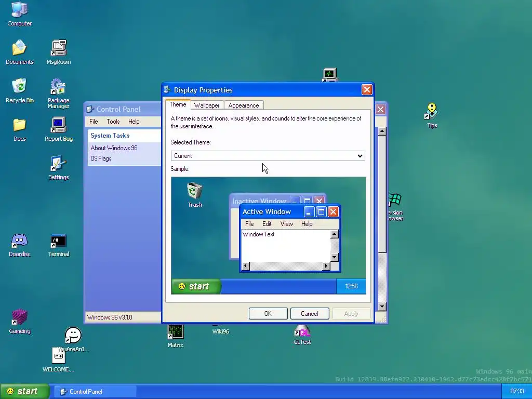Image resolution: width=532 pixels, height=399 pixels.
Task: Open the Gameing desktop icon
Action: [20, 321]
